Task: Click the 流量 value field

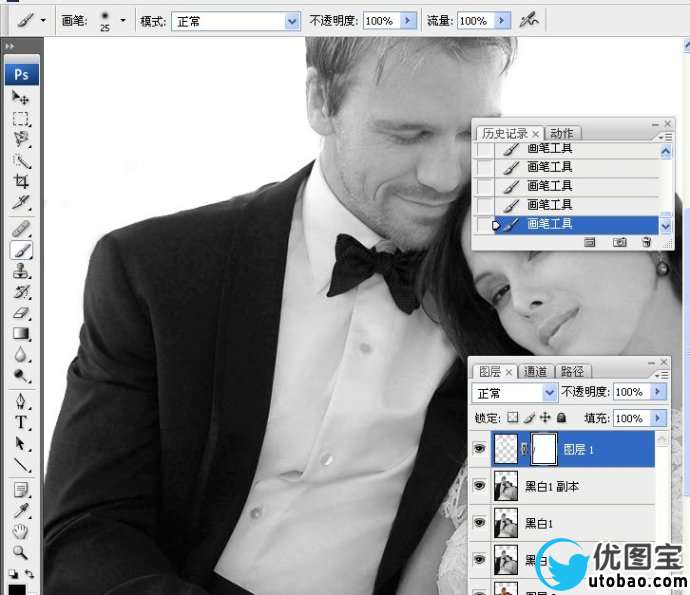Action: [476, 20]
